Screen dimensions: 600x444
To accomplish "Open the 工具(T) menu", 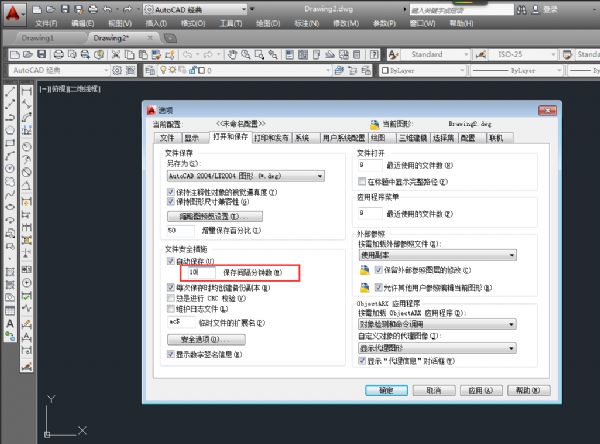I will (231, 23).
